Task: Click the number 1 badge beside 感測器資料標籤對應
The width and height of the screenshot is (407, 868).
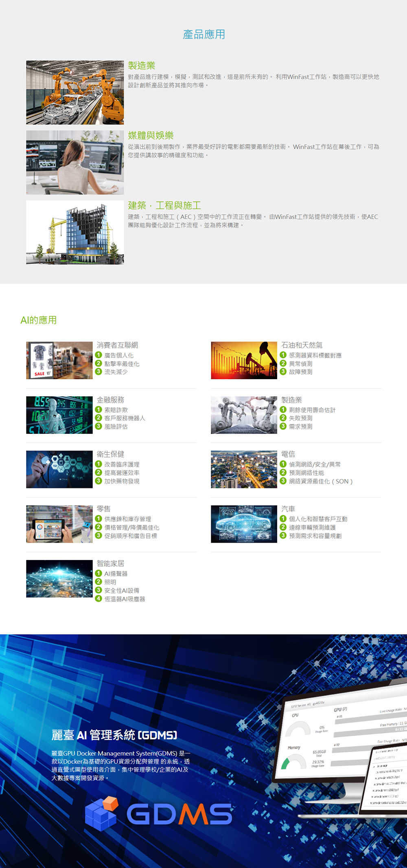Action: (283, 355)
